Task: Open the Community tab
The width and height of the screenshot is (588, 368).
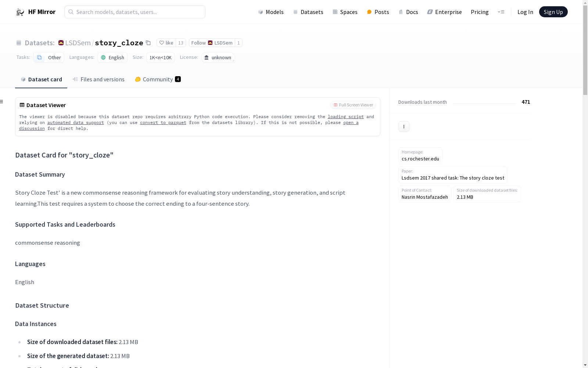Action: [158, 79]
